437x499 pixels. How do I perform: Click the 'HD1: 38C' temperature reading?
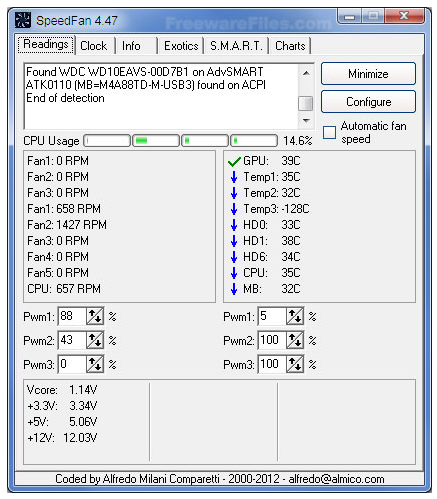pos(272,241)
